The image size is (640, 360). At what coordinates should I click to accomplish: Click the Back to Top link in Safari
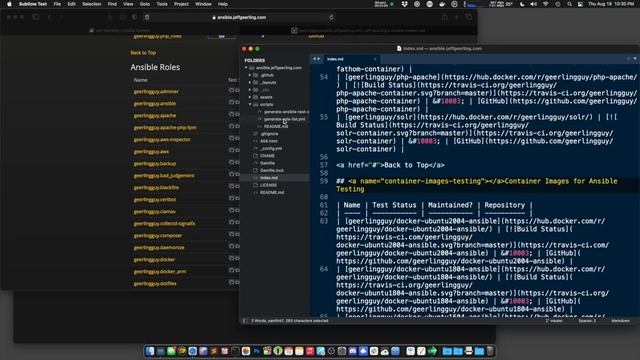coord(143,53)
